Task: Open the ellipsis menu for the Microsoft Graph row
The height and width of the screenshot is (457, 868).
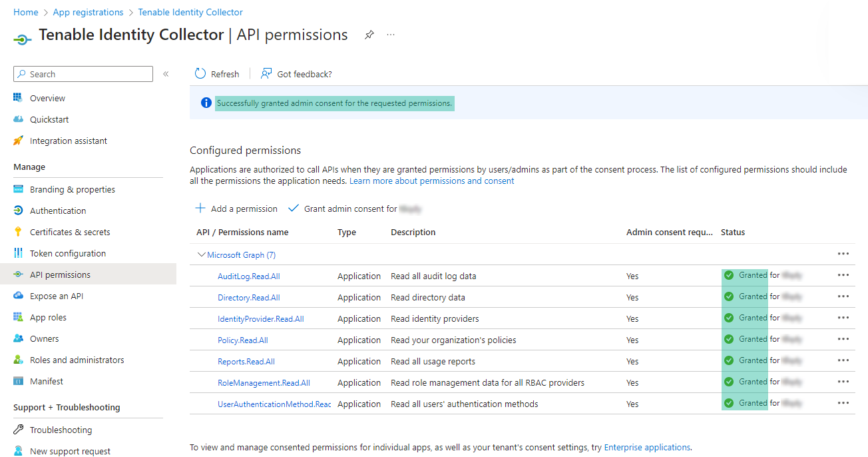Action: pyautogui.click(x=843, y=254)
